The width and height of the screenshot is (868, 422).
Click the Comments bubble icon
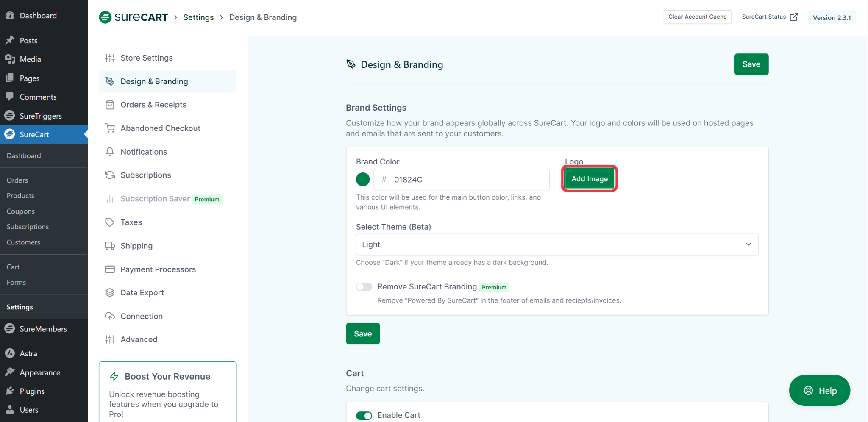point(10,97)
